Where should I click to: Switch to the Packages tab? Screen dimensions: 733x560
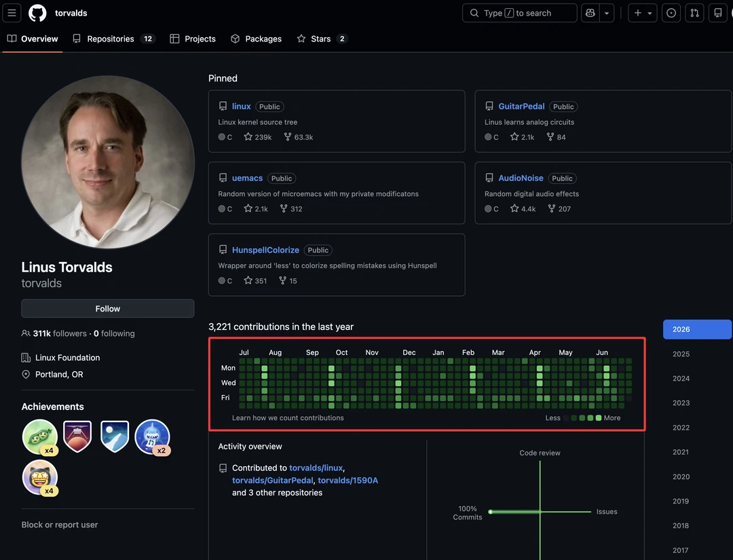256,39
